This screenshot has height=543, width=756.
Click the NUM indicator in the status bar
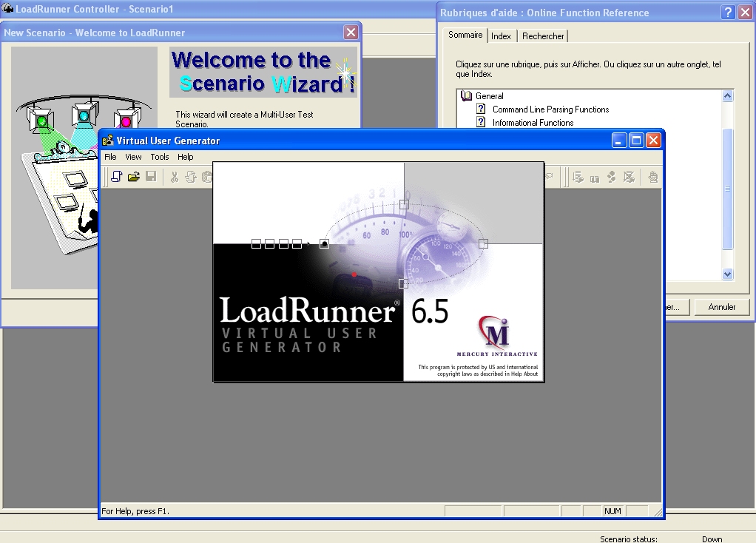[612, 511]
